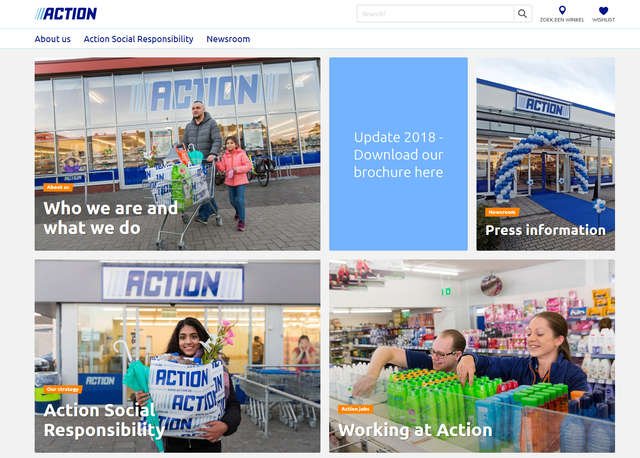
Task: Open Action Social Responsibility menu item
Action: pos(138,39)
